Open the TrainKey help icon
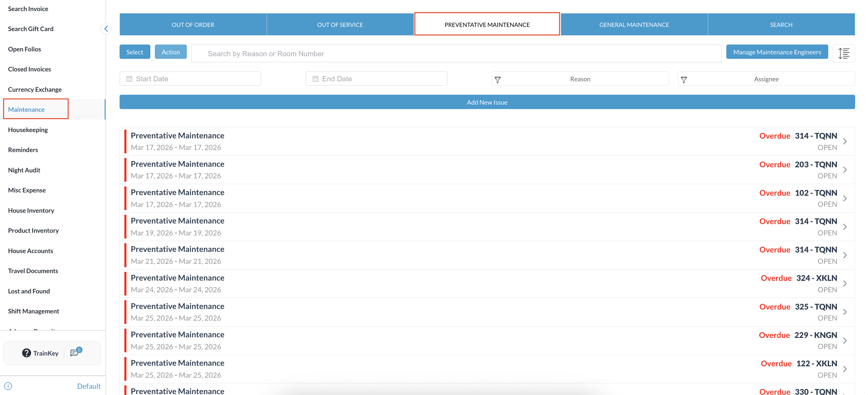Screen dimensions: 868x395 coord(26,353)
